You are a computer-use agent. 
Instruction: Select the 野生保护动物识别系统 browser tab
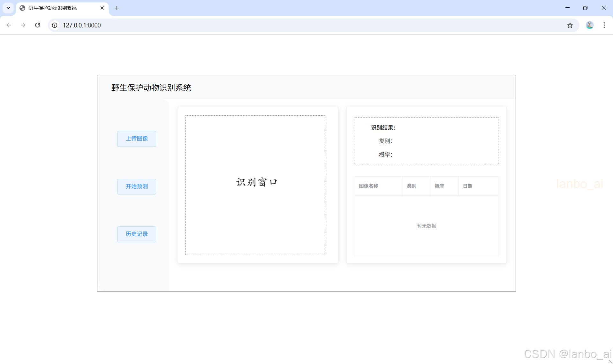click(x=57, y=8)
